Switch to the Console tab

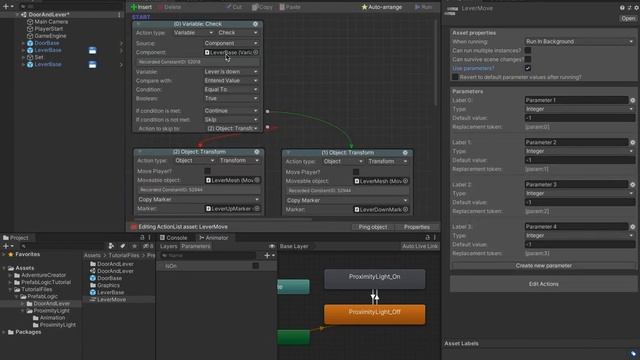click(173, 238)
